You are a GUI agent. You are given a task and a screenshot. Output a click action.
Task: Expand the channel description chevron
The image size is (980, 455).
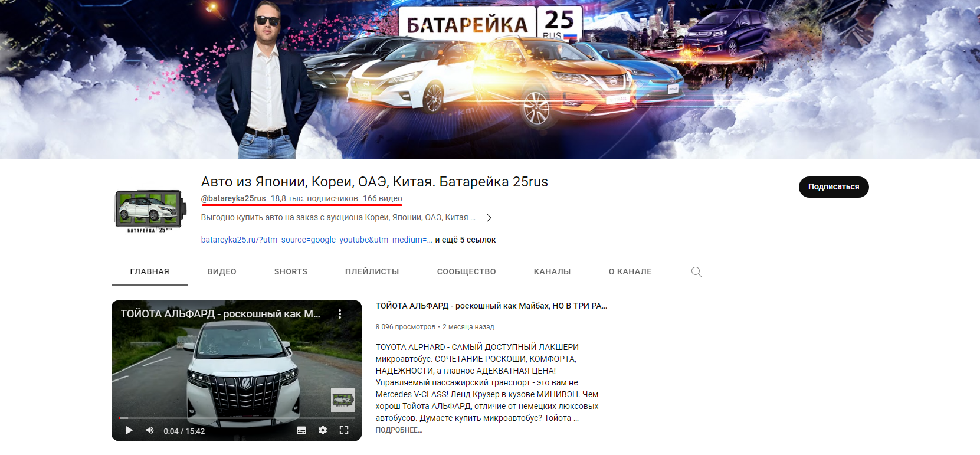(x=489, y=218)
